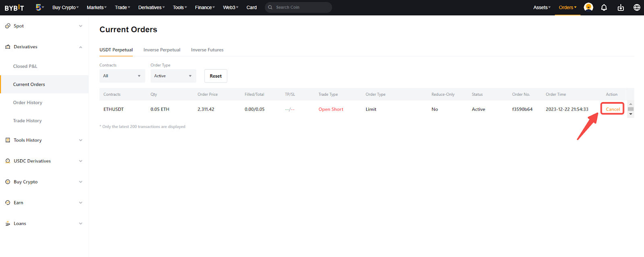Click the Bybit logo in header
Screen dimensions: 644x257
(x=14, y=8)
